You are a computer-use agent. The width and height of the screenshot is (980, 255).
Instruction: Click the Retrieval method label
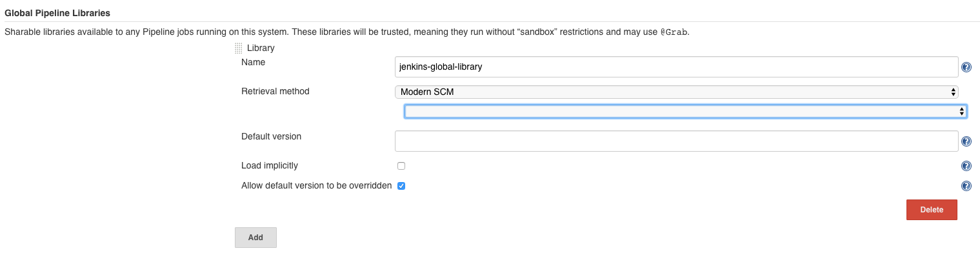pos(275,92)
